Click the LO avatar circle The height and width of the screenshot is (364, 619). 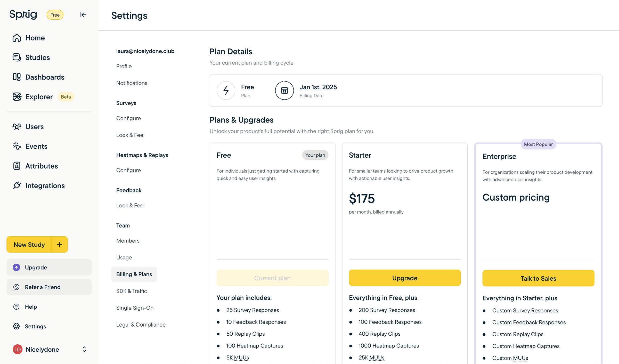point(18,349)
